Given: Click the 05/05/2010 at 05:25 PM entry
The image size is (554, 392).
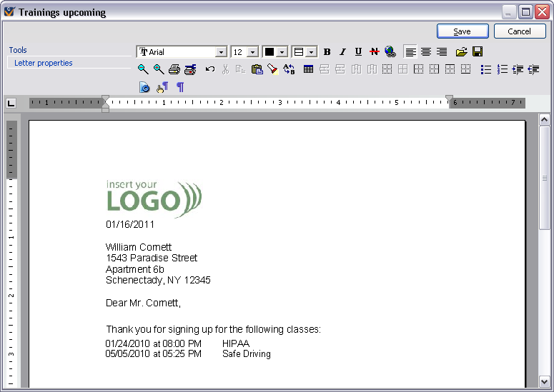Looking at the screenshot, I should 154,354.
